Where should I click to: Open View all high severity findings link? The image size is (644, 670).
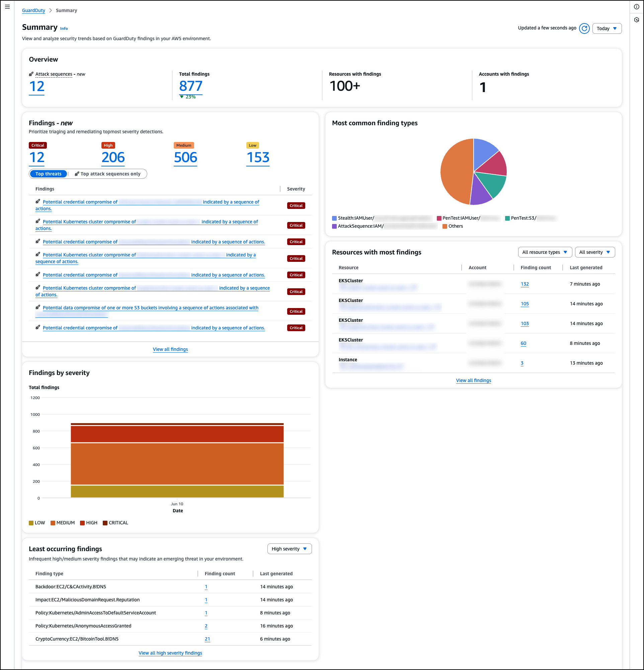170,653
